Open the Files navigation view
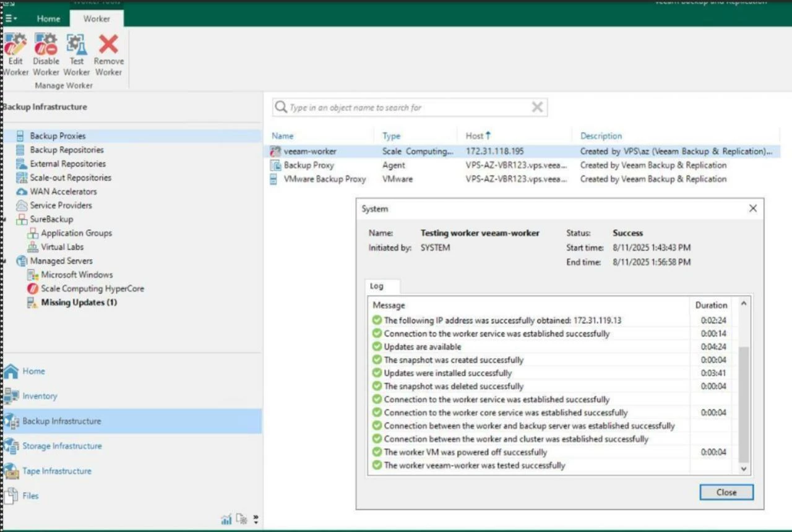 (30, 496)
